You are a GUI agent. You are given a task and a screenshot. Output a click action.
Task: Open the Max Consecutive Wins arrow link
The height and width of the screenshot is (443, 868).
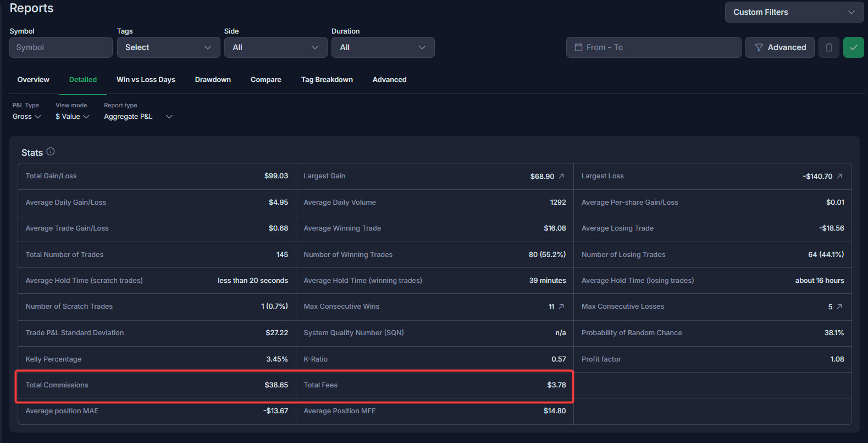(561, 307)
